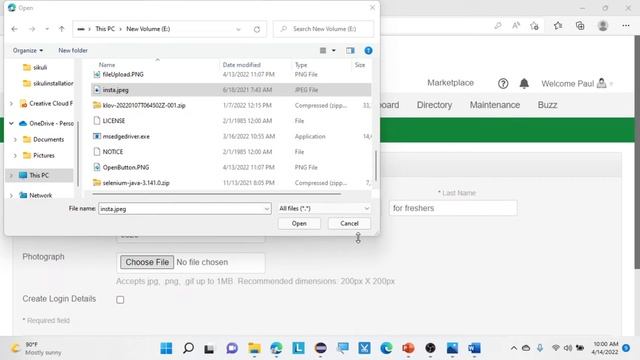Switch to the Maintenance tab
The image size is (640, 360).
pyautogui.click(x=495, y=105)
